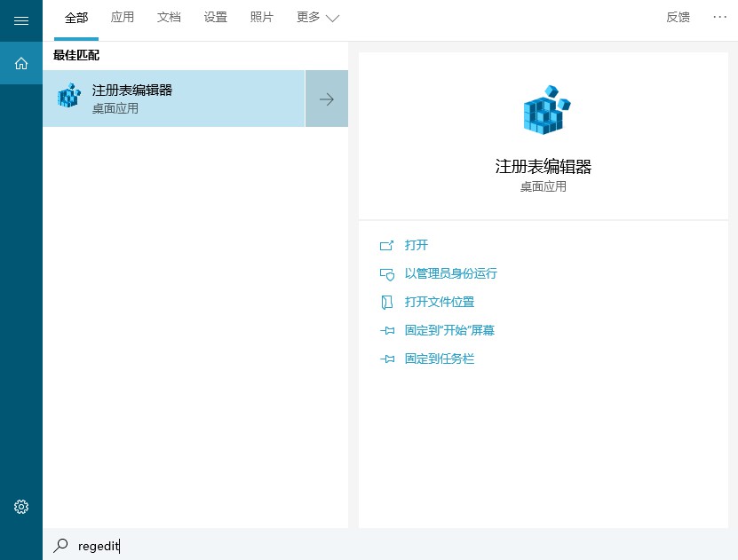Image resolution: width=738 pixels, height=560 pixels.
Task: Click the 反馈 button
Action: [x=678, y=18]
